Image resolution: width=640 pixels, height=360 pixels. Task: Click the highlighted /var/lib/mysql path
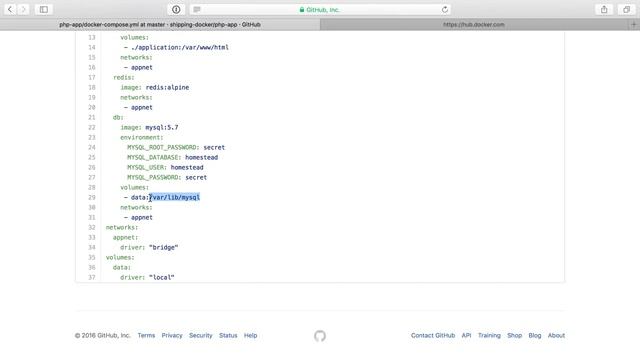coord(175,198)
